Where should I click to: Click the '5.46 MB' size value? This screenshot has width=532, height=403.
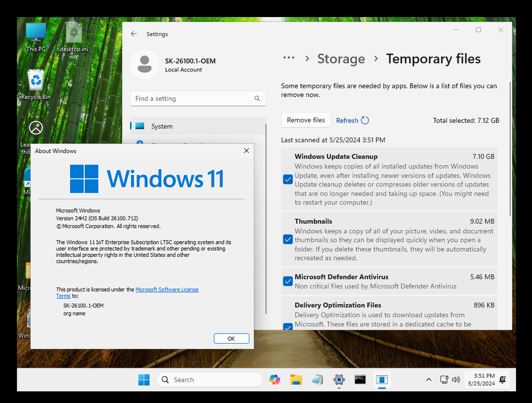pyautogui.click(x=482, y=277)
